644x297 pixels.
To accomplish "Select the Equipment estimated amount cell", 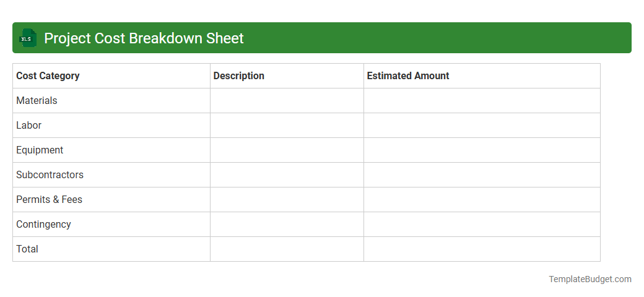I will [482, 150].
